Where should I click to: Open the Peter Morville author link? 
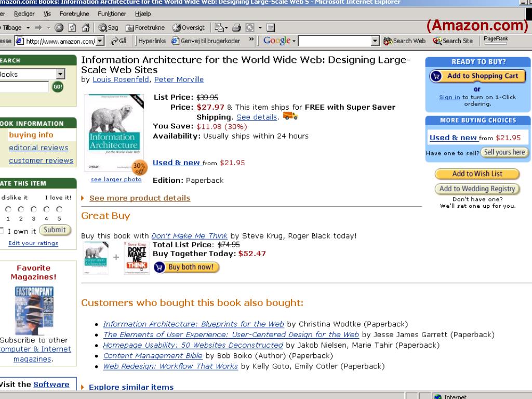(179, 79)
